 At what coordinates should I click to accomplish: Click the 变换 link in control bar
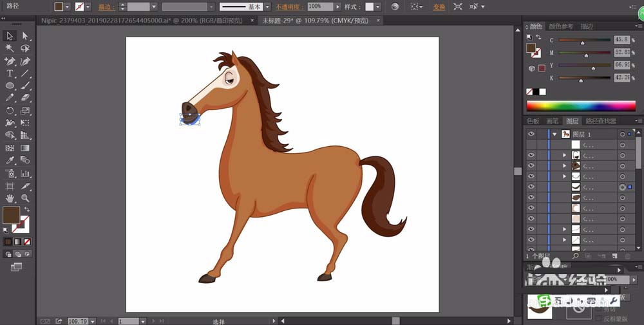click(x=439, y=7)
